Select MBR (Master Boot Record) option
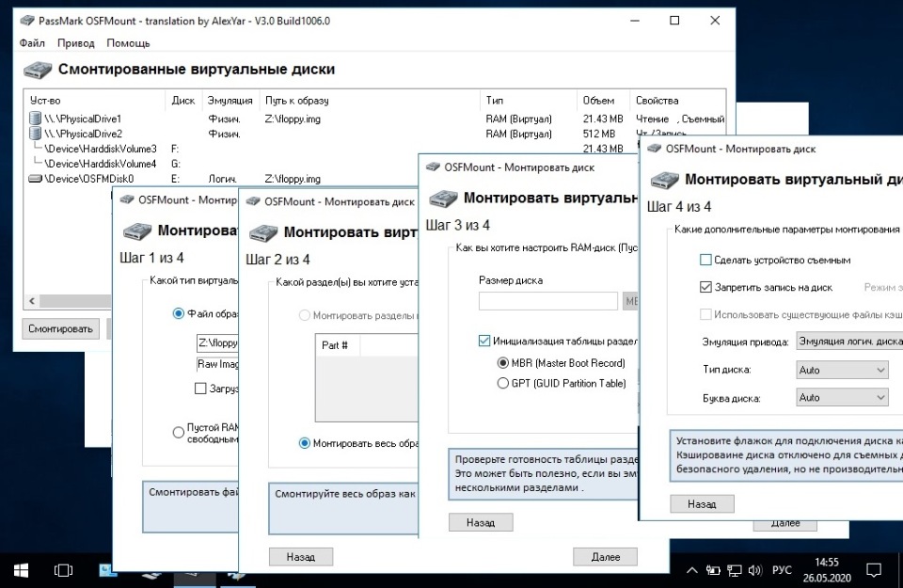The height and width of the screenshot is (588, 903). [x=502, y=363]
